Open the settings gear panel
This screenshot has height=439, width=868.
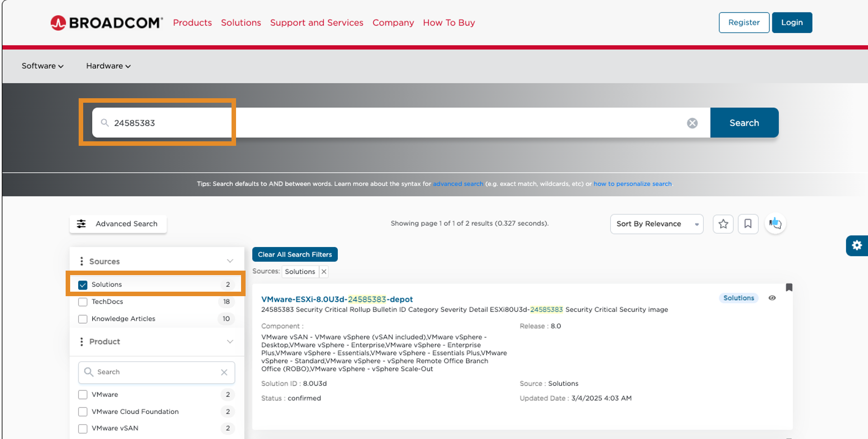coord(857,246)
